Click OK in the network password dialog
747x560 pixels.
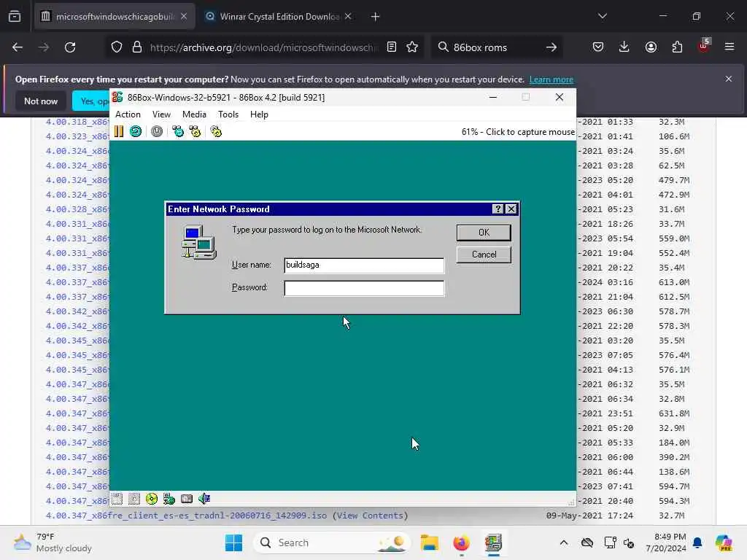coord(484,233)
